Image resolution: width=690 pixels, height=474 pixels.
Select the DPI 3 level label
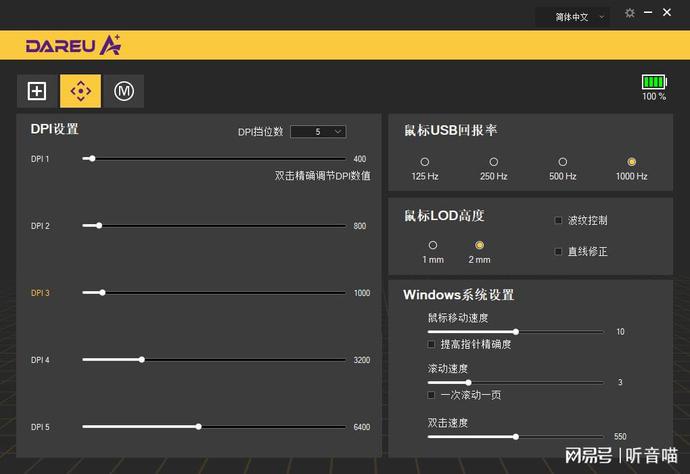click(x=40, y=293)
